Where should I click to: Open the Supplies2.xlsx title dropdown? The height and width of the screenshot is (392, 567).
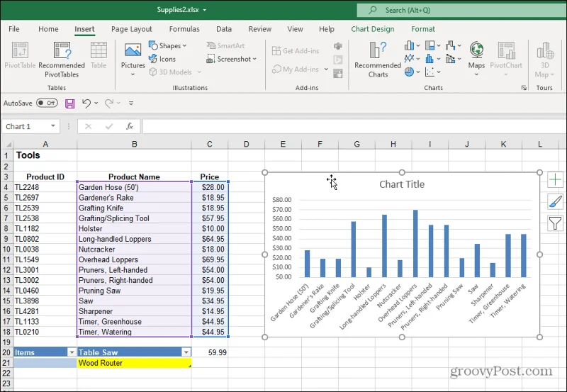(x=205, y=10)
